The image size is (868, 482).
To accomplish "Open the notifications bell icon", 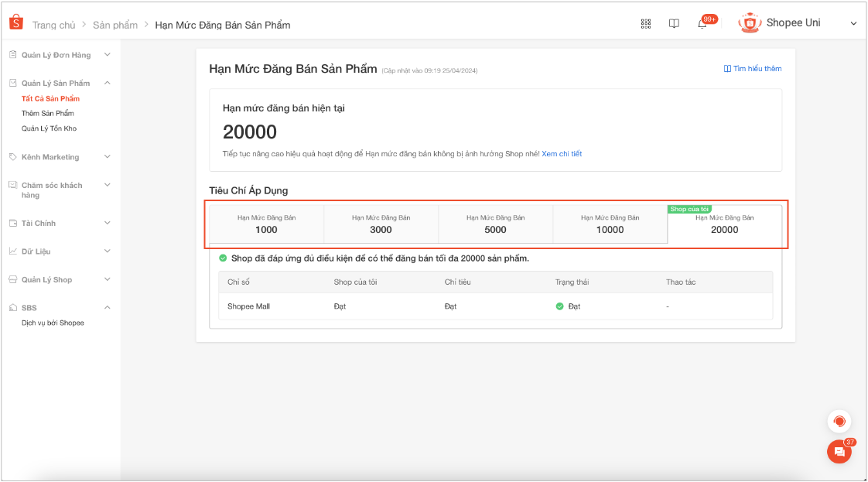I will click(x=702, y=24).
